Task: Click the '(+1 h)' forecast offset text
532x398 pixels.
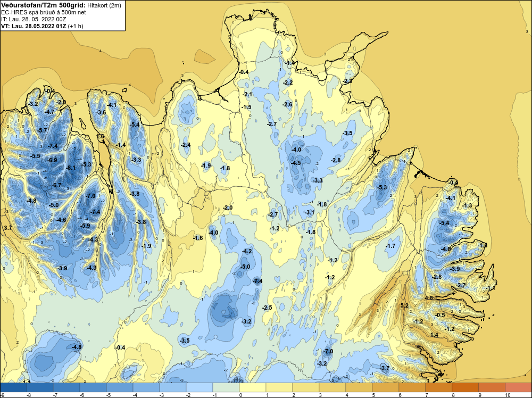Action: pos(76,26)
